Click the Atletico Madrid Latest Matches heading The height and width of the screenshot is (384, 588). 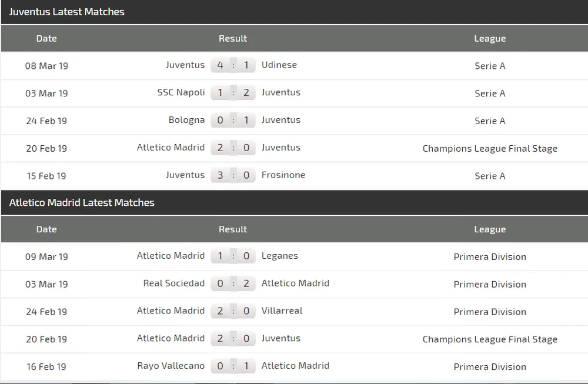point(82,203)
